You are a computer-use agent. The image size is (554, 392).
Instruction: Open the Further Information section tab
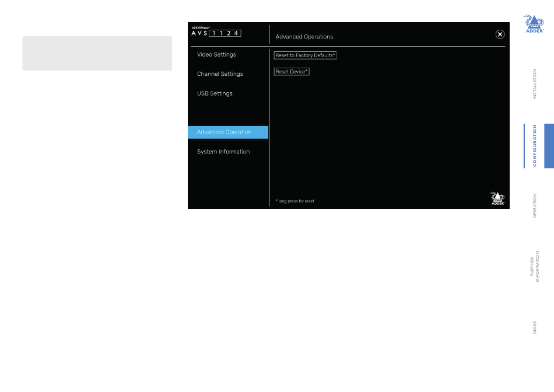pos(534,266)
